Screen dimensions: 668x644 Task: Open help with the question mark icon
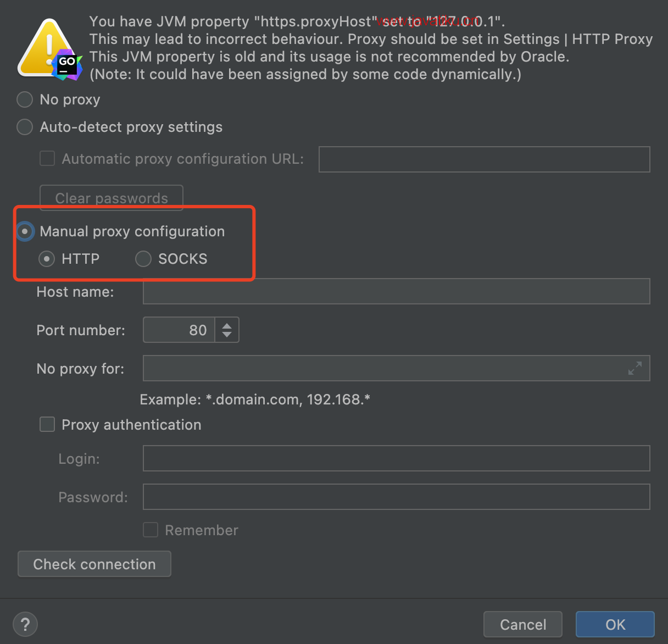[x=25, y=624]
